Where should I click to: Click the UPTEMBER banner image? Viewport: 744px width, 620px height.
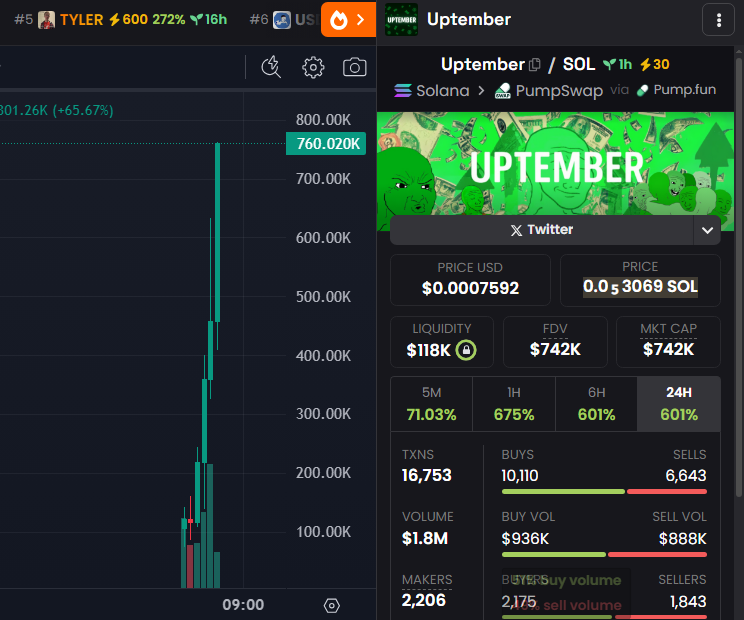pos(555,164)
